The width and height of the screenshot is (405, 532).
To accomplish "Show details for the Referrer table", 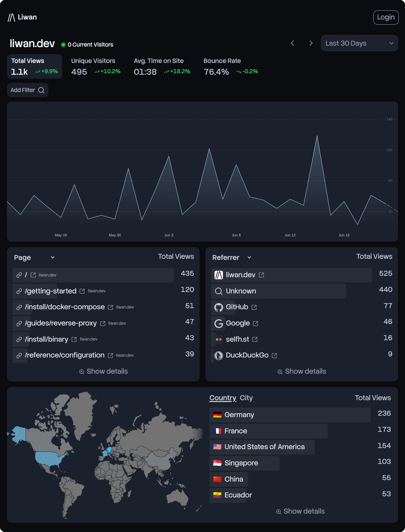I will (x=302, y=371).
